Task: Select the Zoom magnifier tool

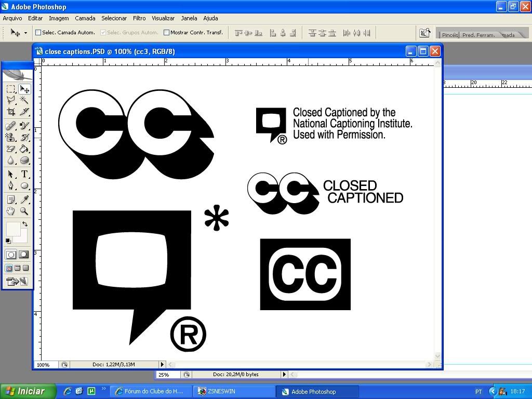Action: tap(24, 211)
